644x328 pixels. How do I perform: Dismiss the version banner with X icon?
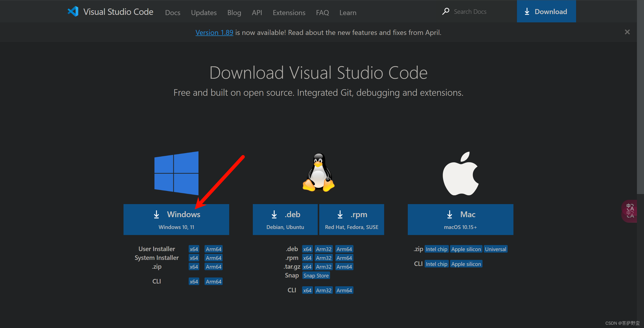tap(627, 32)
